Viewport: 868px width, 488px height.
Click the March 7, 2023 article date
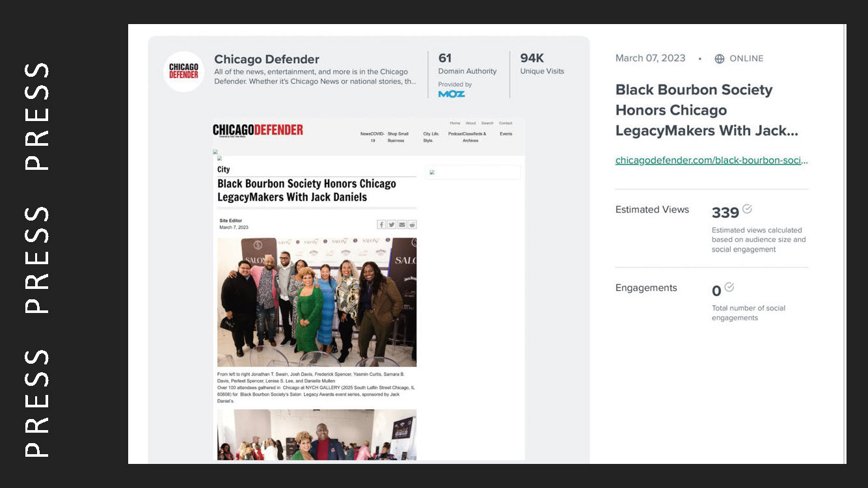point(234,227)
